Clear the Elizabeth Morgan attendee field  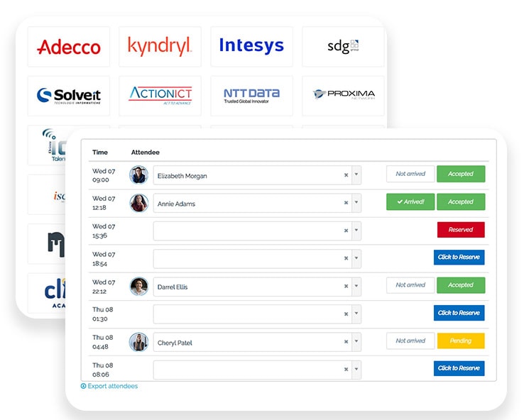coord(346,175)
